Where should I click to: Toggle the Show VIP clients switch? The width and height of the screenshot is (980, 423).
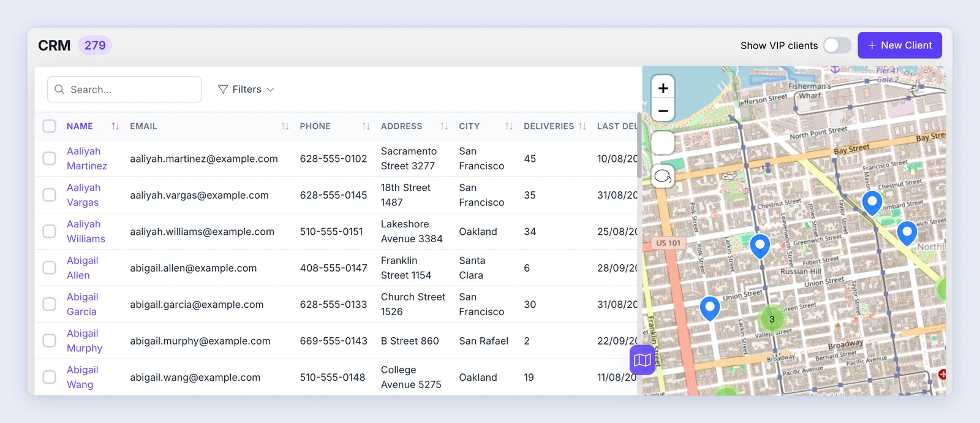(837, 45)
